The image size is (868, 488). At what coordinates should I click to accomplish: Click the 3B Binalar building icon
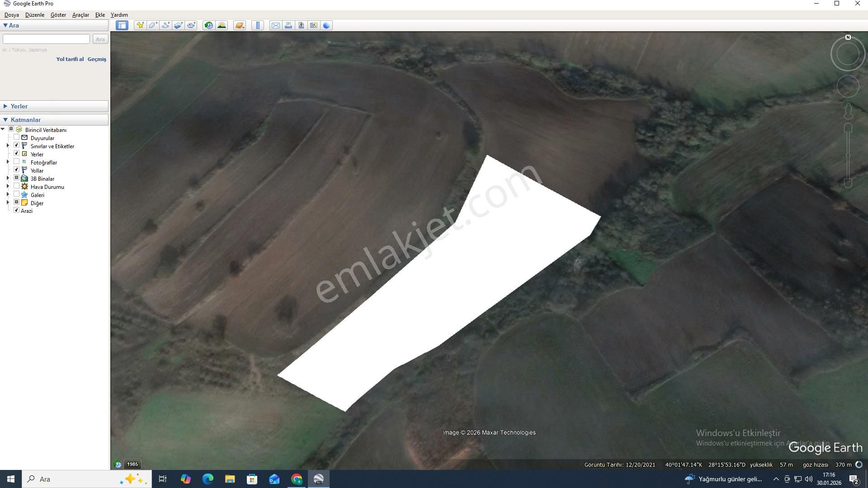pos(24,178)
